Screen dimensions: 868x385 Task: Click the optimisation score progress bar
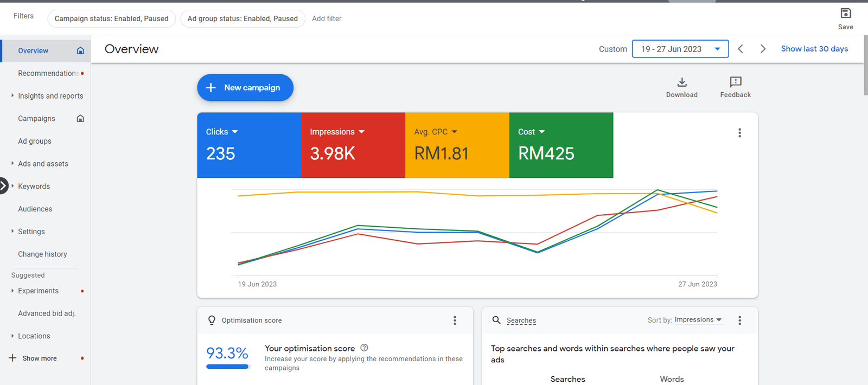pyautogui.click(x=228, y=367)
